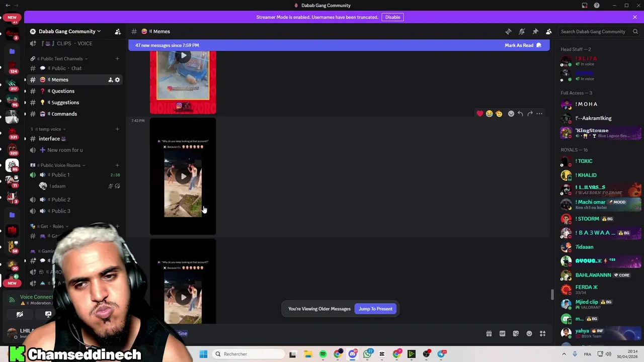Add the heart reaction to message

[x=480, y=114]
